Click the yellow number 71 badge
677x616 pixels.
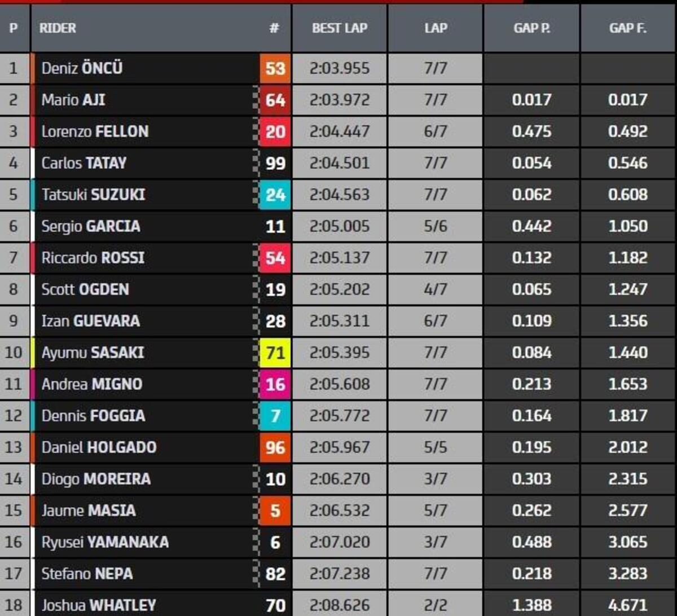pyautogui.click(x=275, y=353)
